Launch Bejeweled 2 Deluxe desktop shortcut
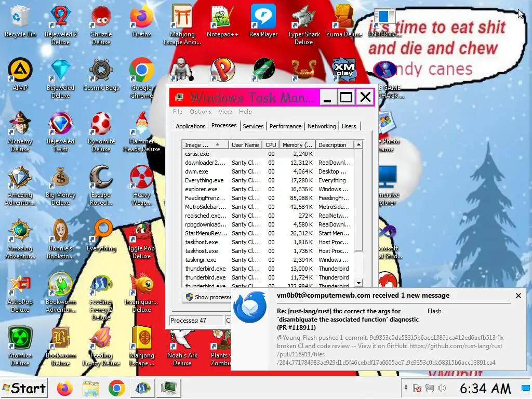 coord(61,24)
